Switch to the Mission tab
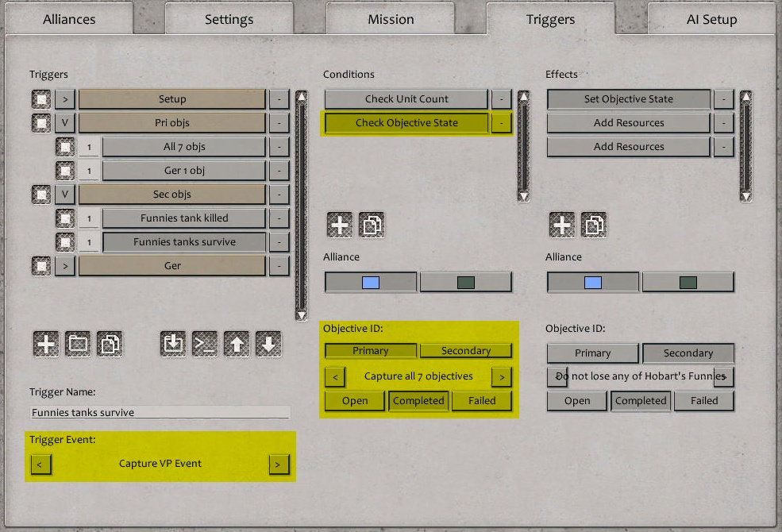This screenshot has width=782, height=532. [391, 19]
